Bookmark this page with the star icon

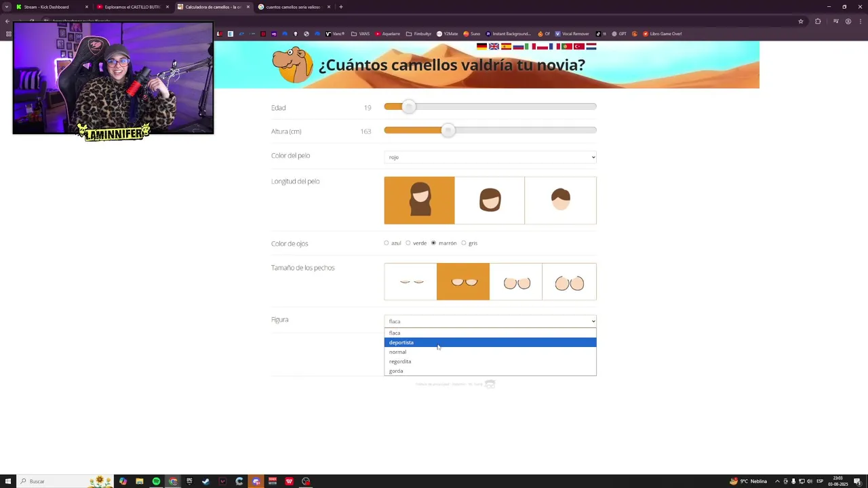[x=801, y=21]
